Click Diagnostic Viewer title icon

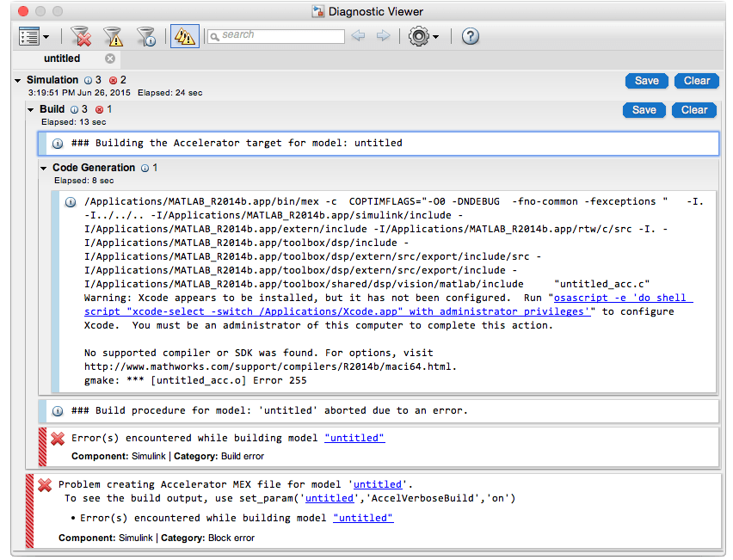click(x=318, y=11)
